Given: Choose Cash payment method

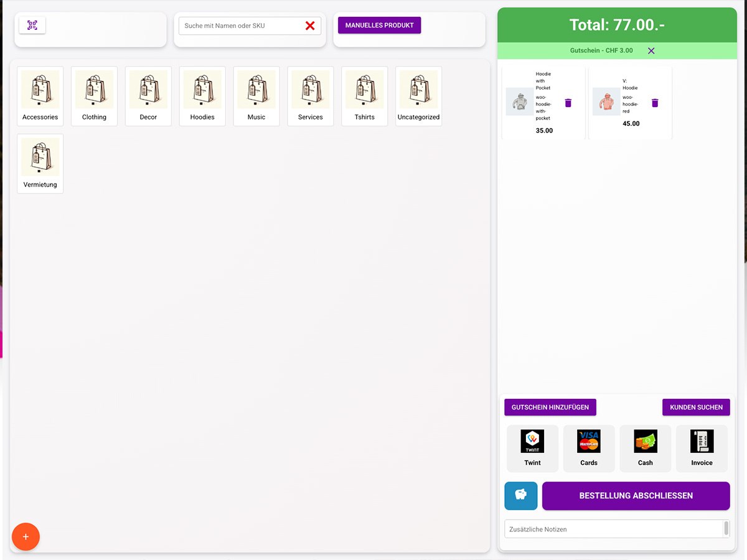Looking at the screenshot, I should point(645,448).
